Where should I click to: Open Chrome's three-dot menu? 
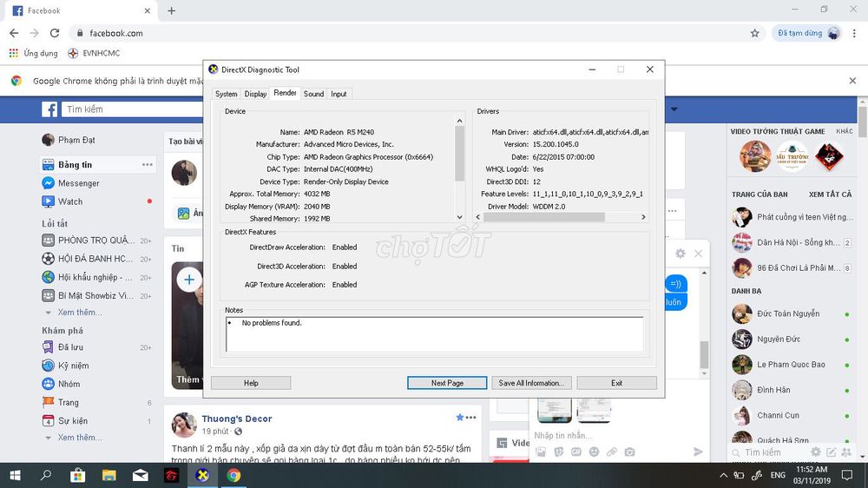click(854, 33)
